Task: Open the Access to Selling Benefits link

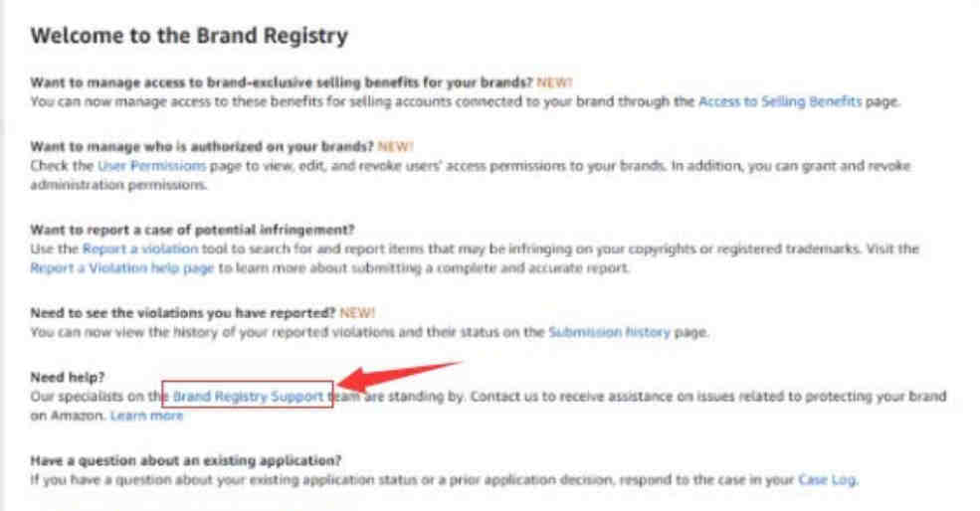Action: 779,101
